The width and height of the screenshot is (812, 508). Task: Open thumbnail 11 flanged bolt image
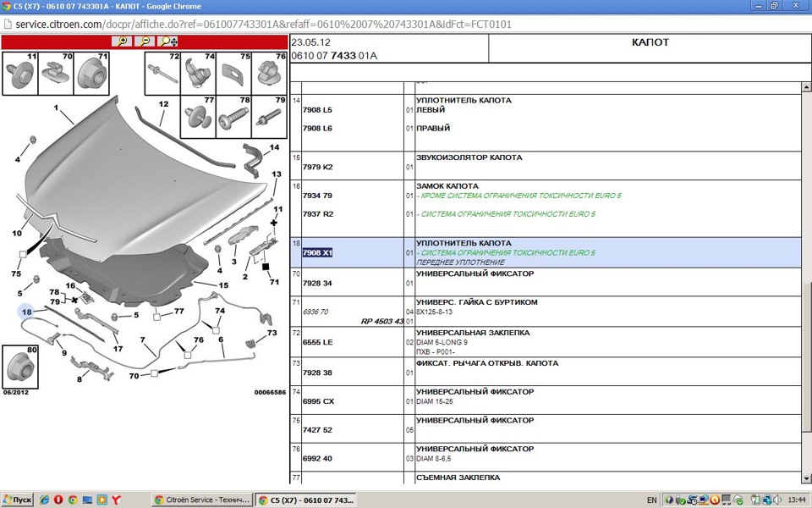pos(20,74)
